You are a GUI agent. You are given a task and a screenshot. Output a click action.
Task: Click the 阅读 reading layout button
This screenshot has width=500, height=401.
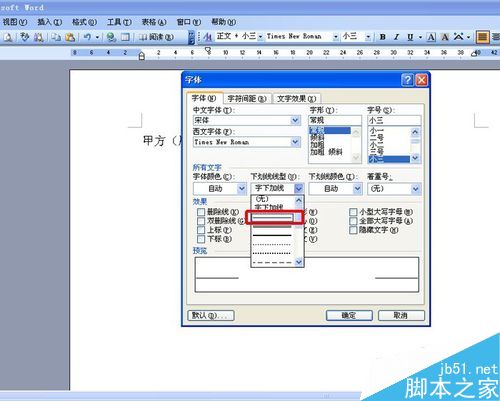(x=156, y=37)
